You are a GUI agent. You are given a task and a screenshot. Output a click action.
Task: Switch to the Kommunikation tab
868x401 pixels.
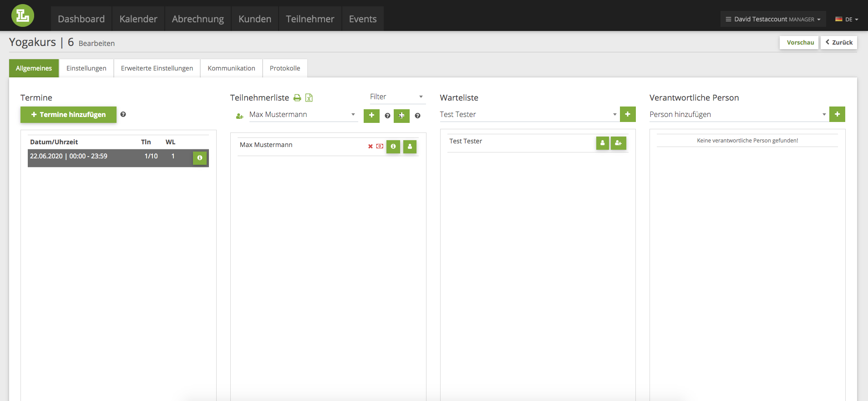point(231,68)
